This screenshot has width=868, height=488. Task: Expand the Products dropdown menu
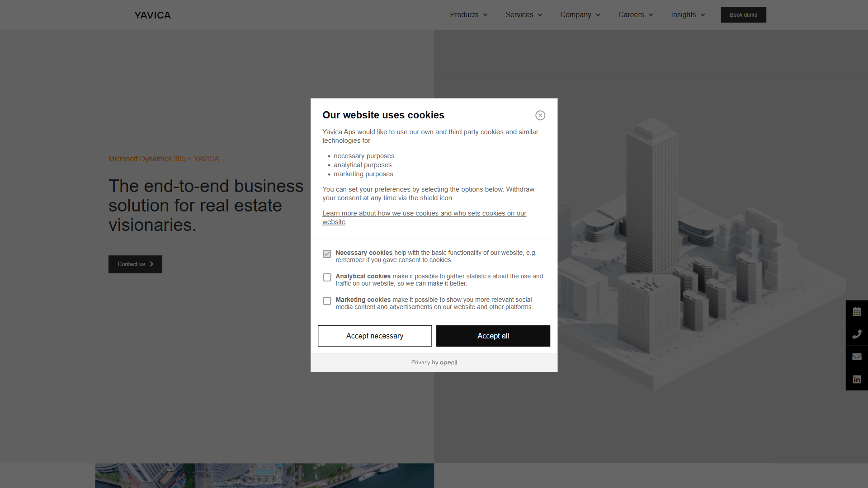(468, 14)
